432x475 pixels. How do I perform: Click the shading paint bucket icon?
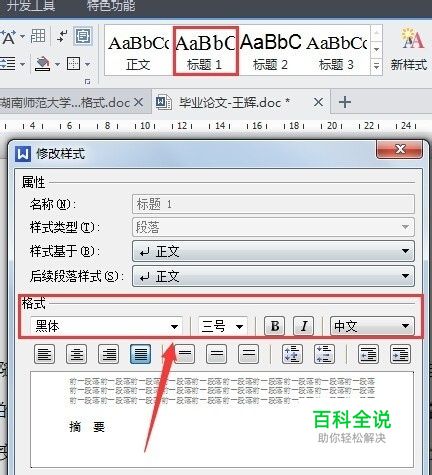[x=42, y=63]
